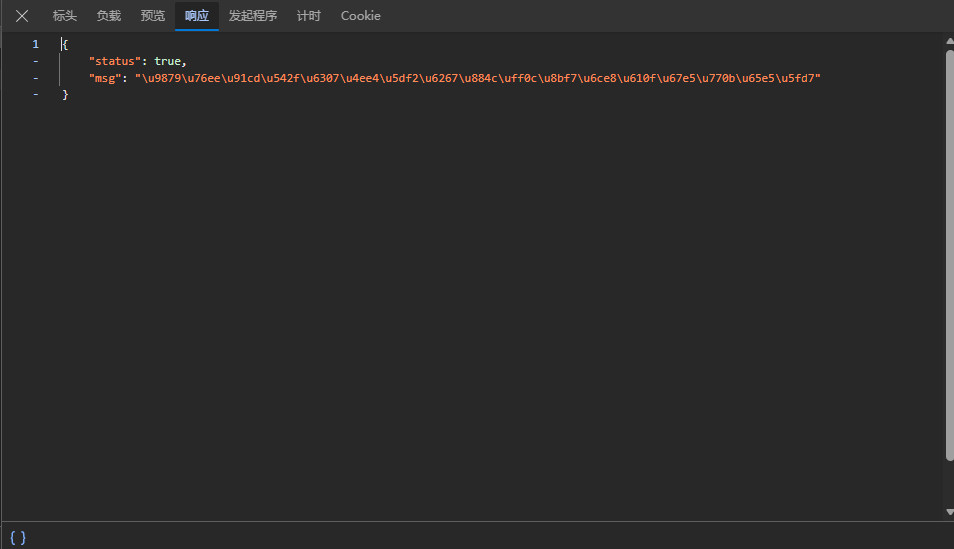Click line number 1 in the gutter
Image resolution: width=954 pixels, height=549 pixels.
(x=36, y=44)
